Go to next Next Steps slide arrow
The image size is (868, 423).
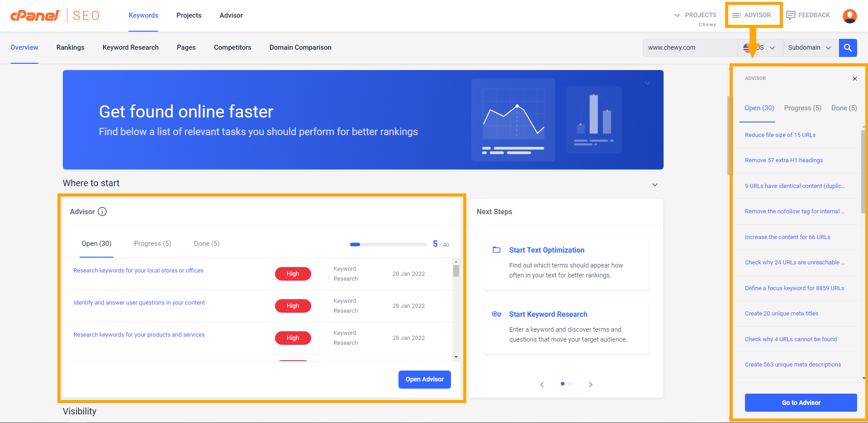tap(590, 385)
